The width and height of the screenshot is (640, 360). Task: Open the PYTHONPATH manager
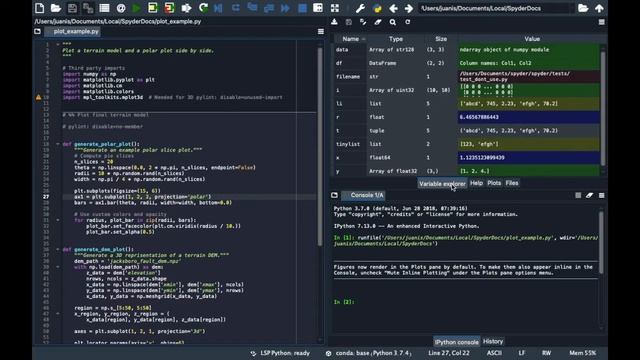[377, 8]
